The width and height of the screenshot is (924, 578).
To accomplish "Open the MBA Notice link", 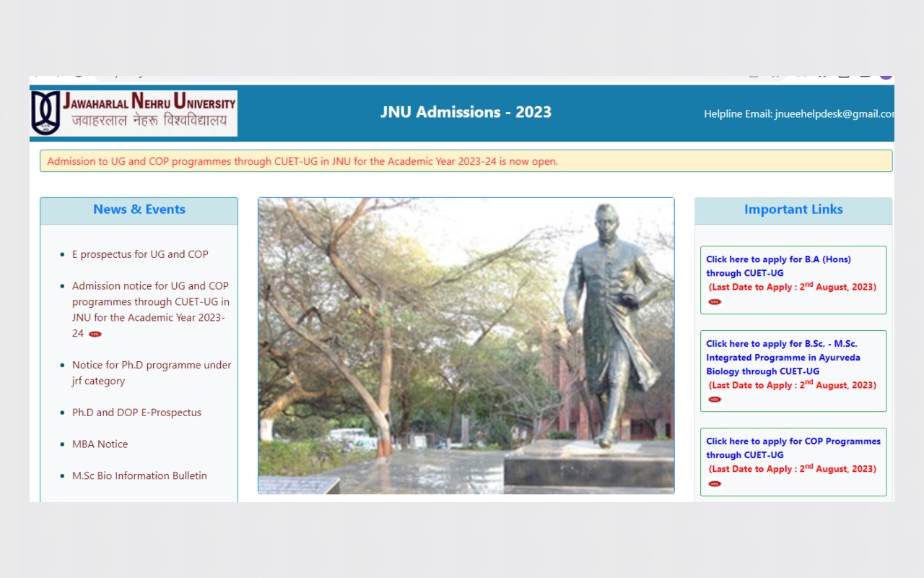I will point(100,444).
